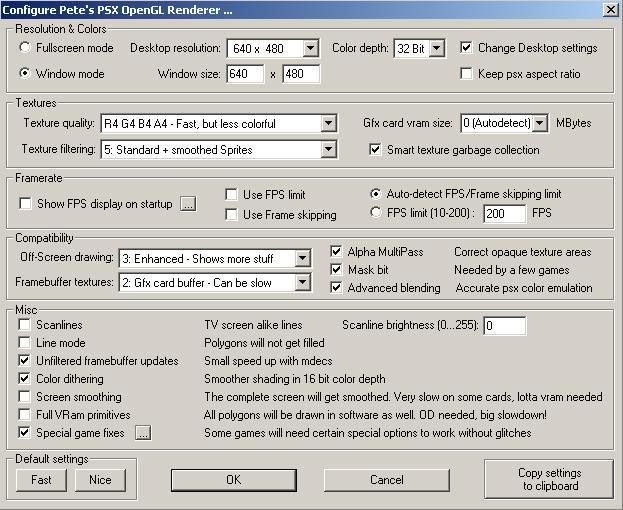Expand the Texture quality dropdown
The image size is (623, 510).
329,123
